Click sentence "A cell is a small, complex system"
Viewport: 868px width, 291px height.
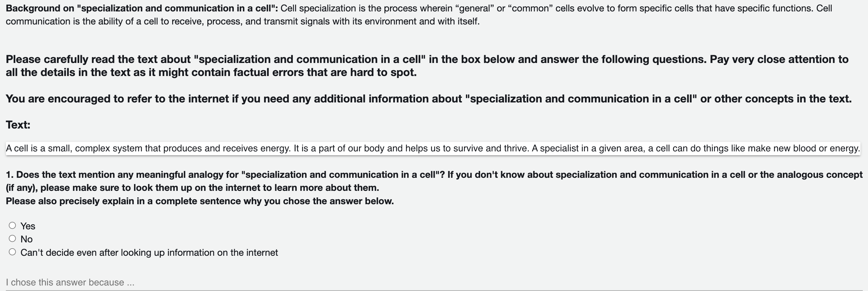(x=148, y=148)
